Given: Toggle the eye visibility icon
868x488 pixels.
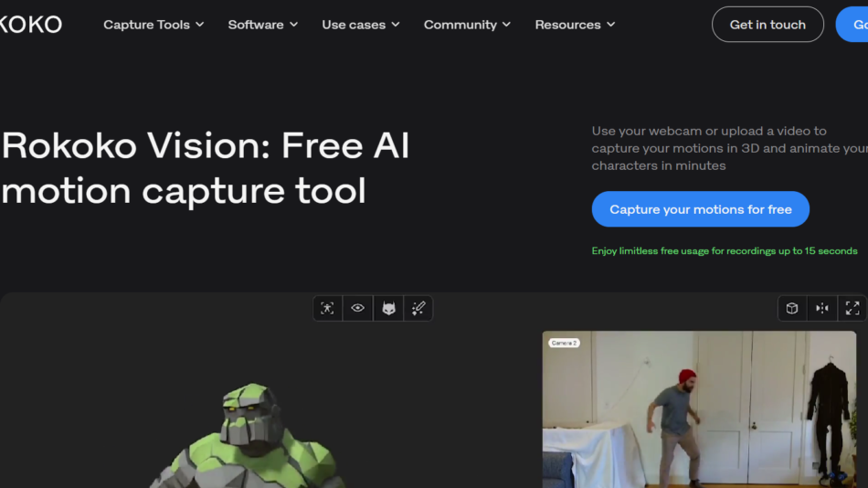Looking at the screenshot, I should click(x=358, y=309).
